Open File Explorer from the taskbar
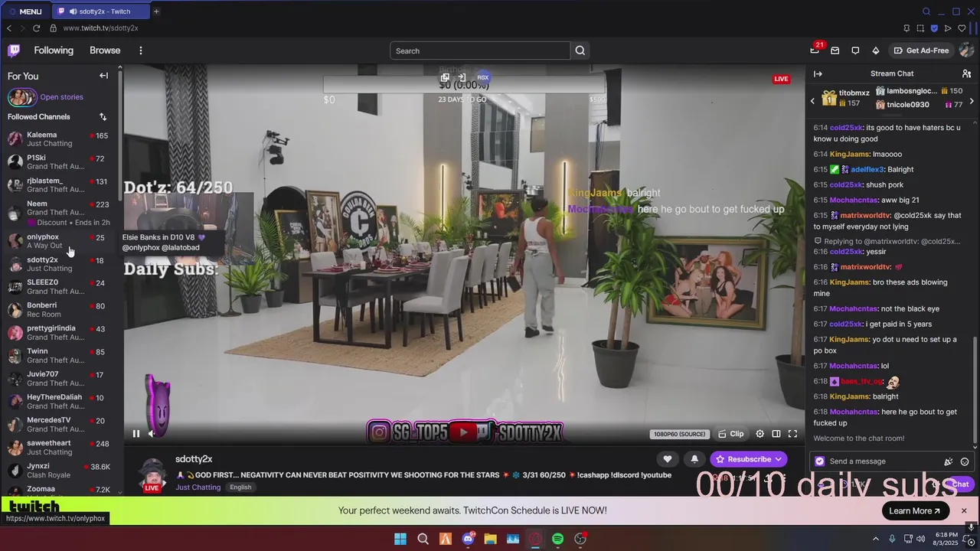Screen dimensions: 980x551 (x=490, y=539)
